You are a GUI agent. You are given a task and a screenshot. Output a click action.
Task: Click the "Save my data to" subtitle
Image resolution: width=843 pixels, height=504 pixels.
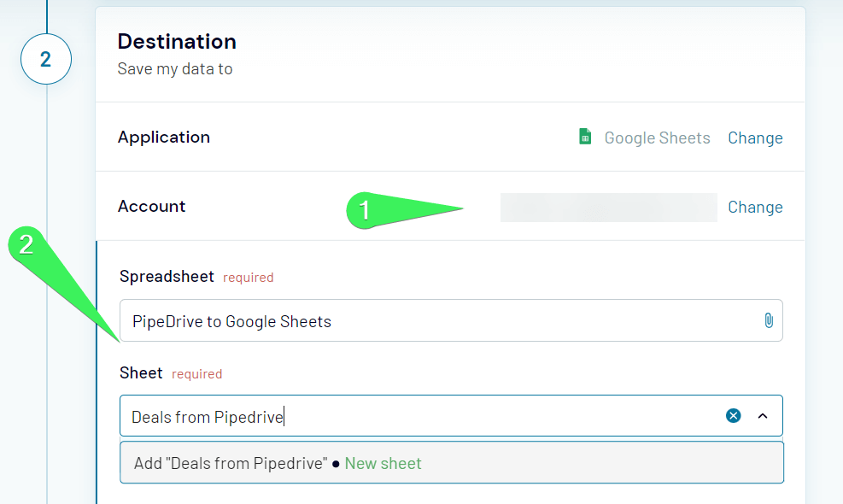coord(175,69)
